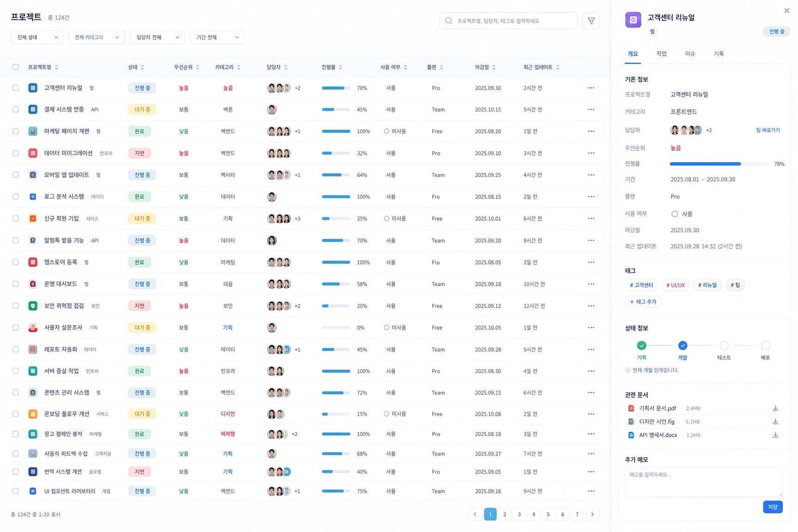
Task: Check the 모바일 앱 업데이트 row checkbox
Action: tap(16, 175)
